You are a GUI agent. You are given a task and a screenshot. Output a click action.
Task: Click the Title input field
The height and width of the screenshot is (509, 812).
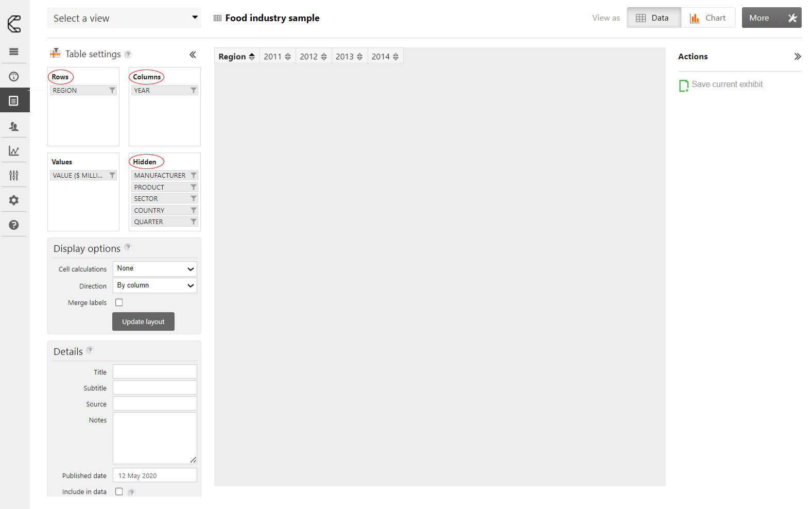154,371
